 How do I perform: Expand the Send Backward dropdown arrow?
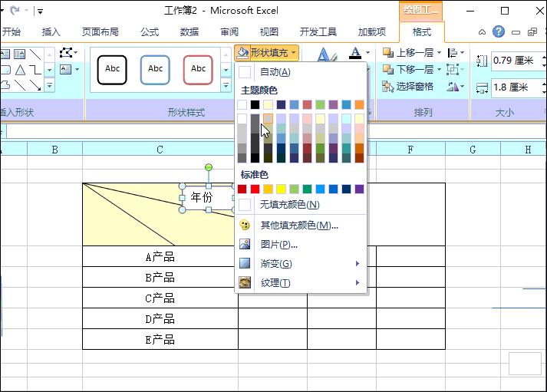pyautogui.click(x=439, y=69)
